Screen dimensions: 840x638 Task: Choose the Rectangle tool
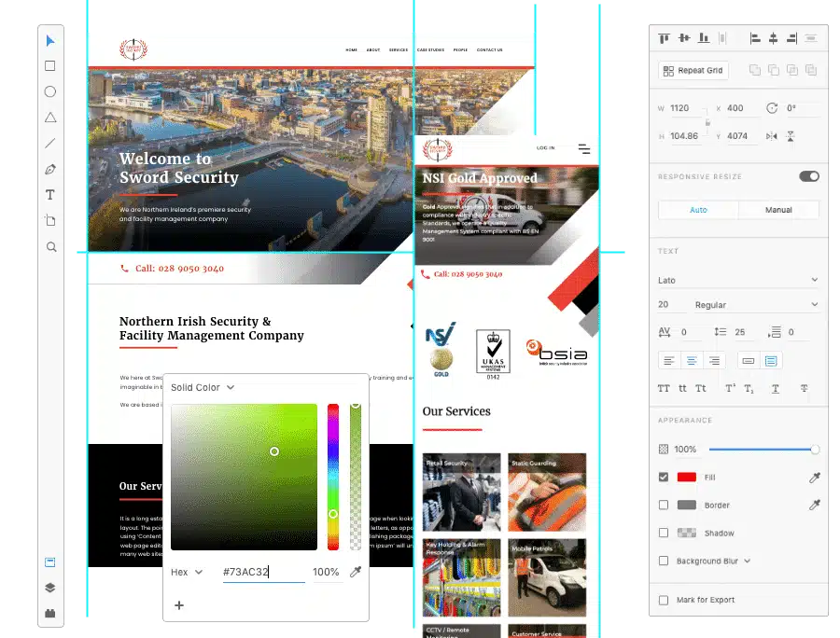coord(50,66)
